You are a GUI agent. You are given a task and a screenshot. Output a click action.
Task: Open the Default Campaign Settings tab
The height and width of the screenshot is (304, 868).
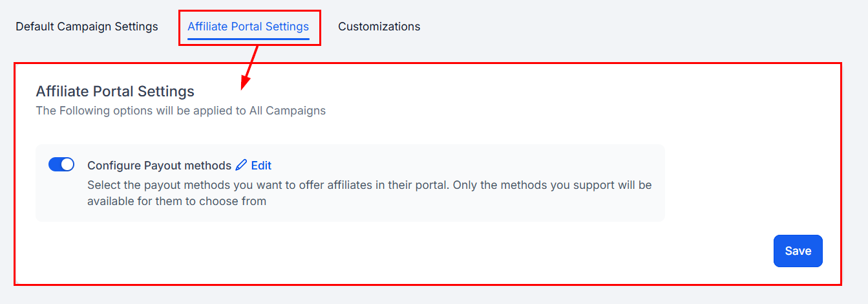87,27
